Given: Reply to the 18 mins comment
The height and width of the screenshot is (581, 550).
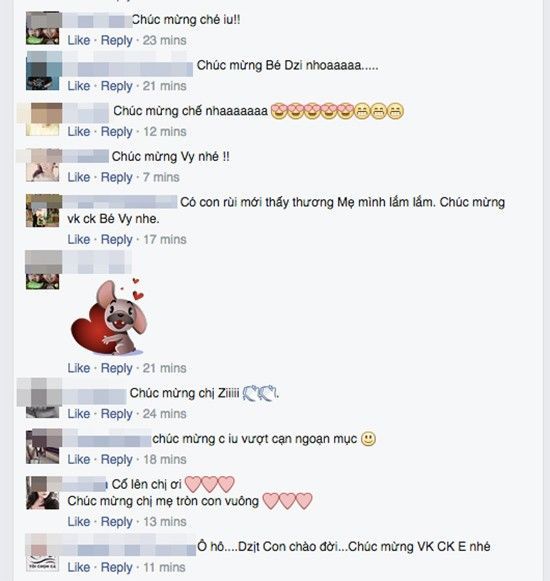Looking at the screenshot, I should [116, 459].
